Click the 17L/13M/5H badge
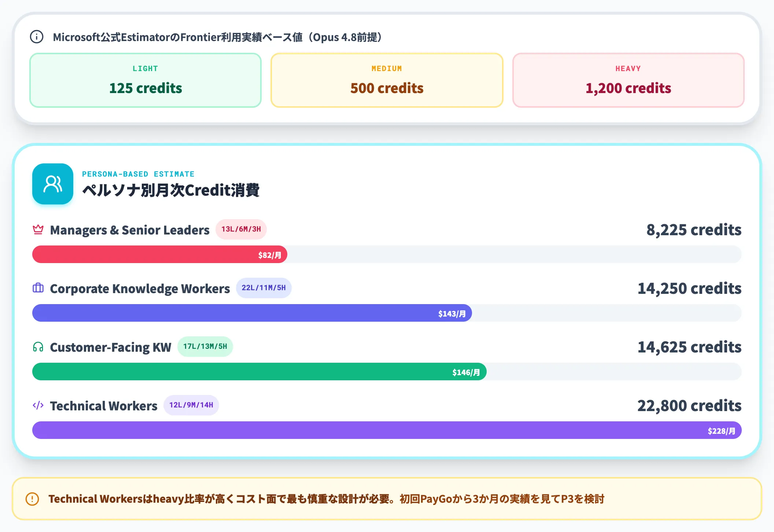 pyautogui.click(x=205, y=347)
